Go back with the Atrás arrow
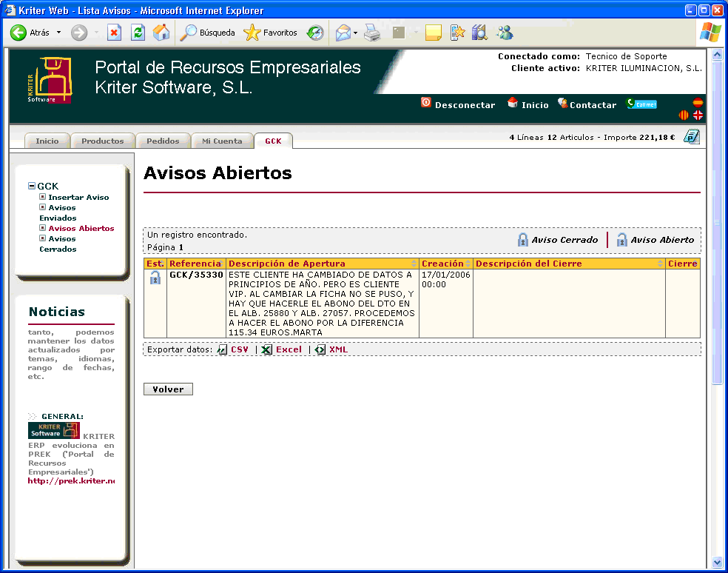Viewport: 728px width, 573px height. click(x=18, y=33)
